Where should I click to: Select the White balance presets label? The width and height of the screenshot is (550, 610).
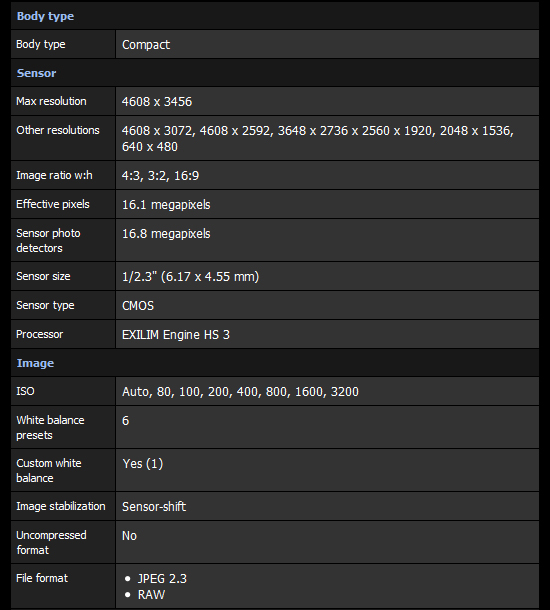pyautogui.click(x=50, y=428)
